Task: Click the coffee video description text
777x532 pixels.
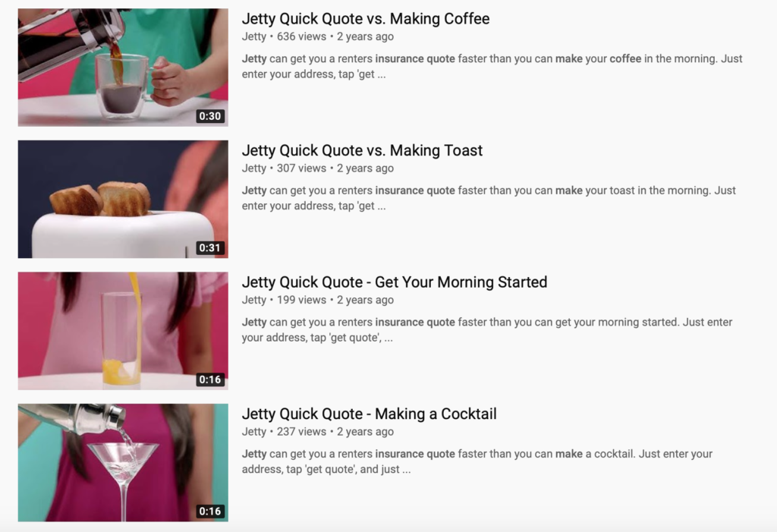Action: 492,67
